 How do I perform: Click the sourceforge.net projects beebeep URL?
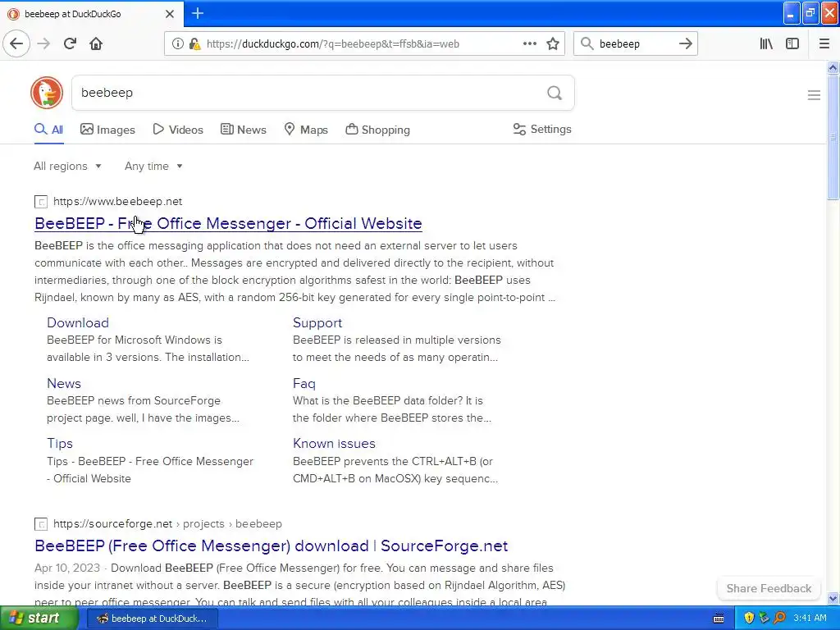(167, 524)
